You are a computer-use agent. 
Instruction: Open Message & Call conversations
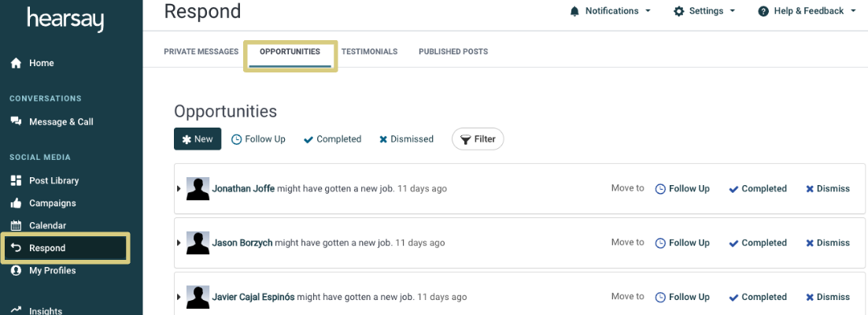point(52,122)
